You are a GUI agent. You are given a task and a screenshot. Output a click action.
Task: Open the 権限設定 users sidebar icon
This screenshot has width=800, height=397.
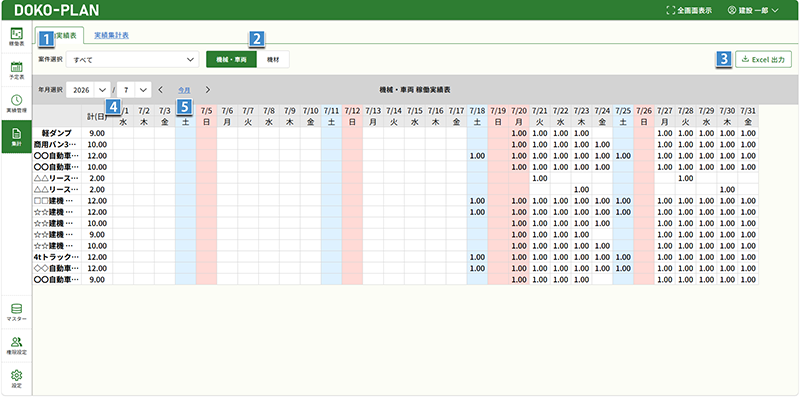pyautogui.click(x=16, y=345)
